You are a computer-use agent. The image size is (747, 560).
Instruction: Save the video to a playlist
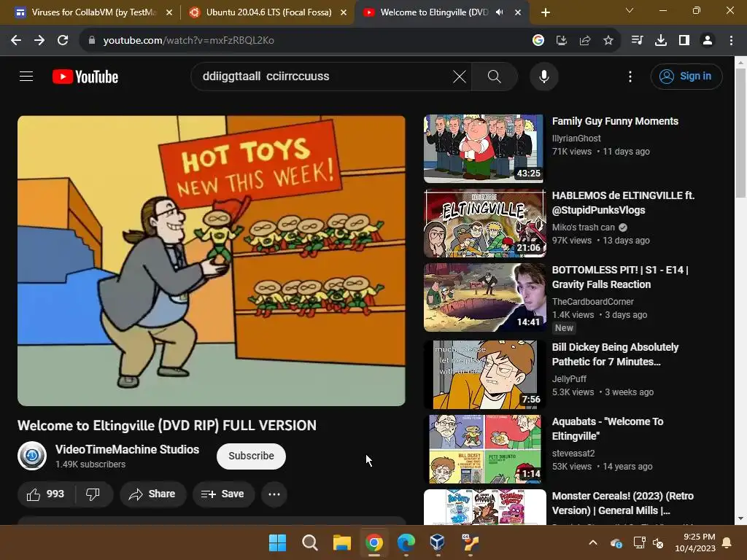click(x=223, y=494)
